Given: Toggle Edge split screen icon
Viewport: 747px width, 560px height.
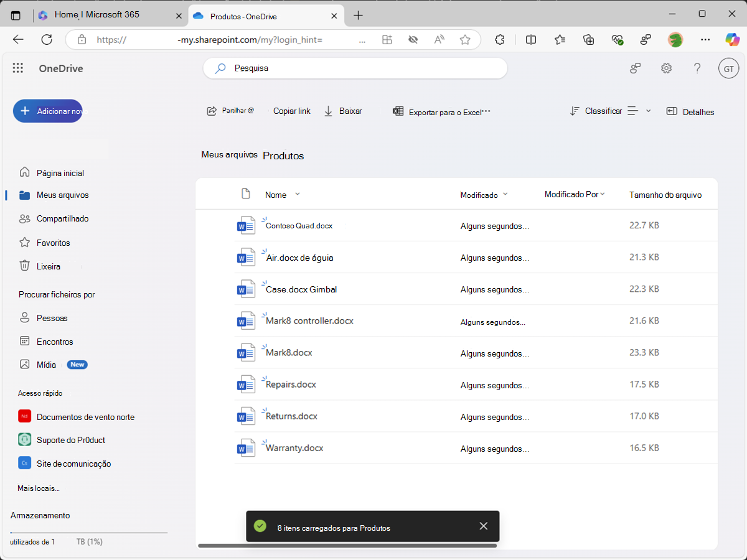Looking at the screenshot, I should click(x=531, y=40).
